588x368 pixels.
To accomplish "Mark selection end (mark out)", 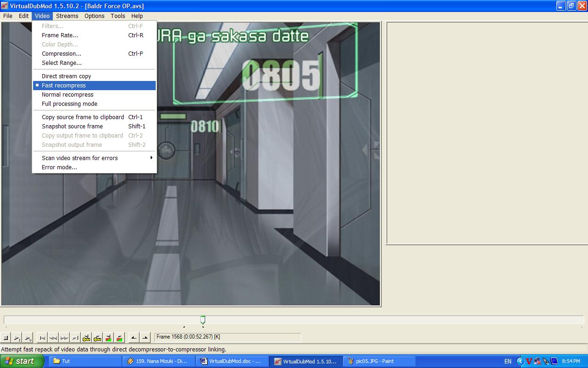I will tap(145, 338).
